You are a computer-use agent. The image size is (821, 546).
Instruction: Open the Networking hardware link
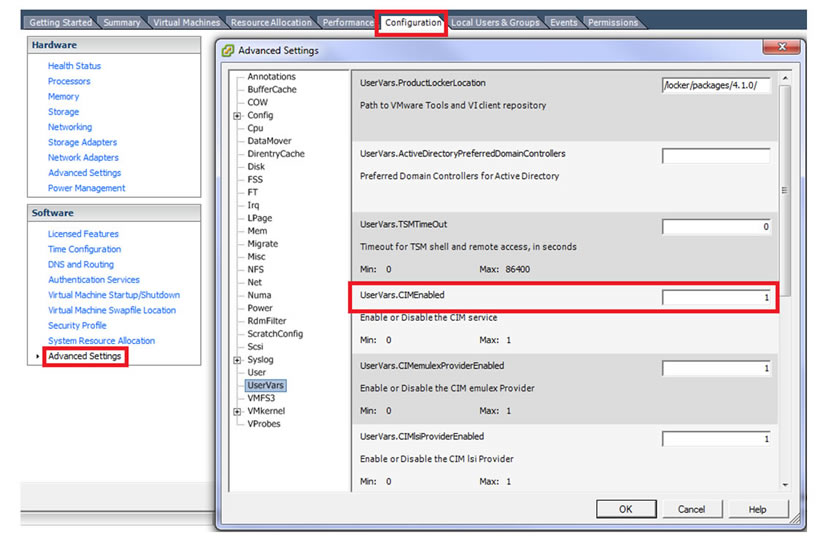70,127
